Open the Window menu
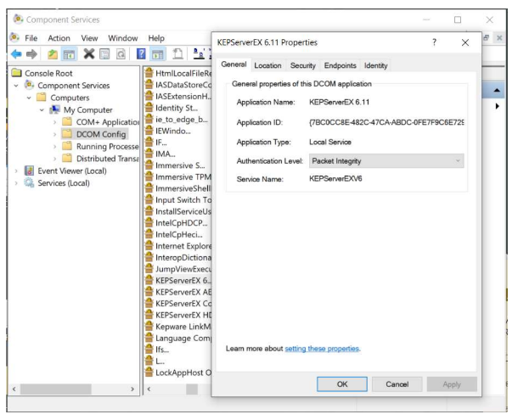518x420 pixels. coord(123,38)
